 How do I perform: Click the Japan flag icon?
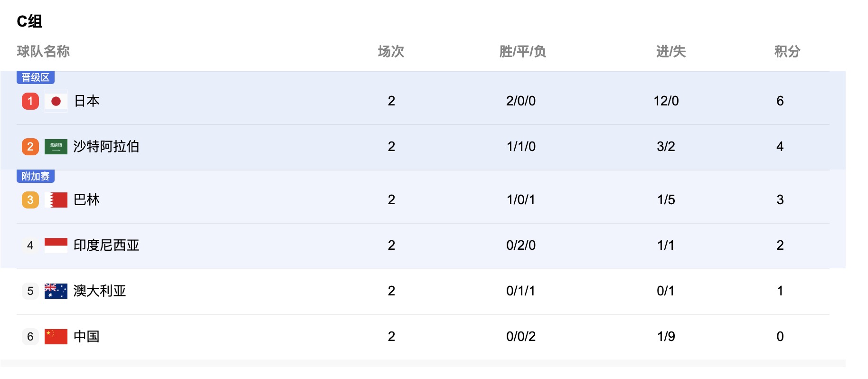(56, 101)
